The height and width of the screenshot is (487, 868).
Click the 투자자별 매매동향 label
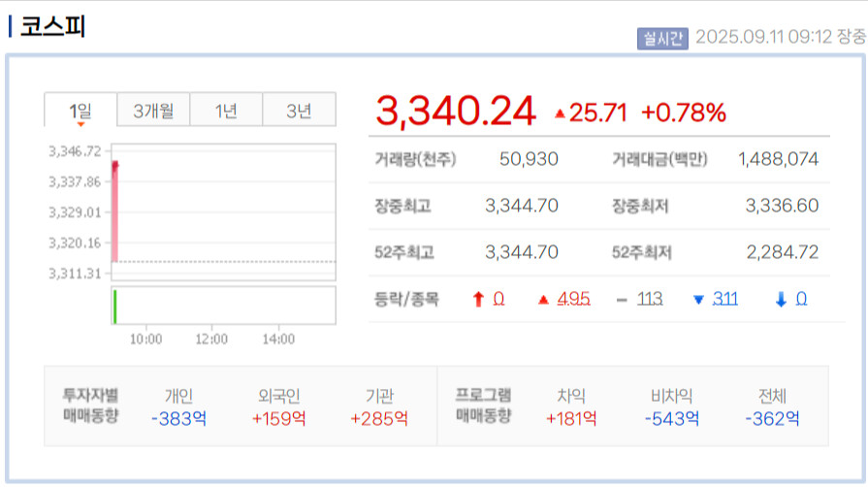[90, 406]
